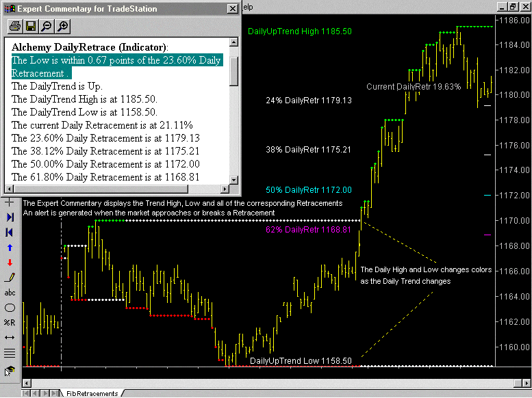Click the chart horizontal scrollbar left arrow

click(27, 384)
